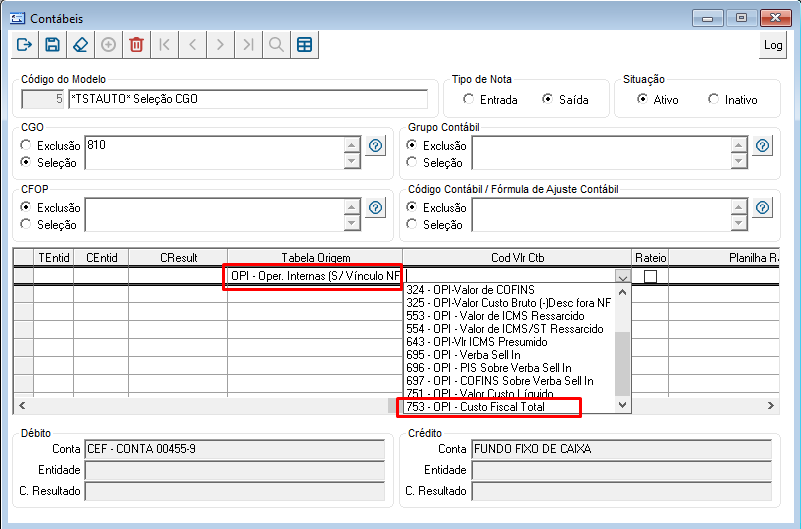Image resolution: width=801 pixels, height=529 pixels.
Task: Set Situação to Inativo
Action: pyautogui.click(x=714, y=99)
